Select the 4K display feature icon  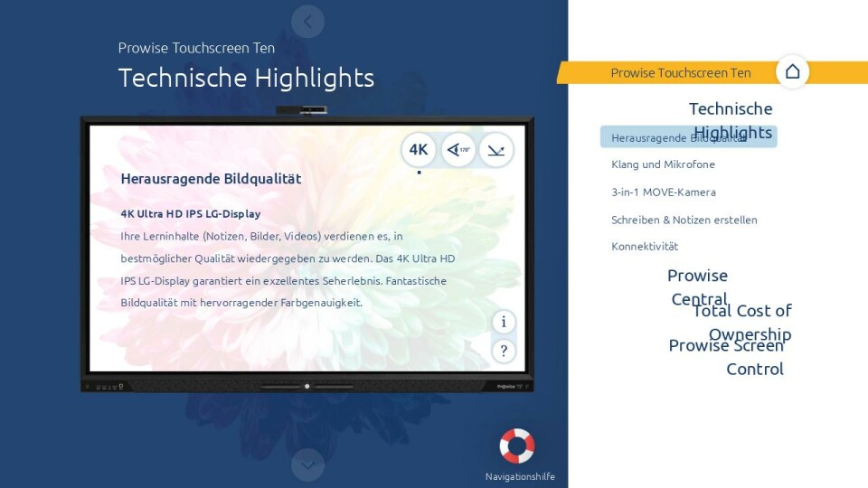pyautogui.click(x=419, y=149)
